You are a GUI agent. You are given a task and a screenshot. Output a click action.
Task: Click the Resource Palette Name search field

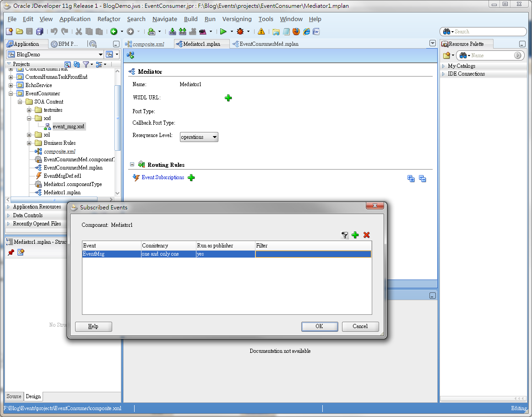[x=491, y=55]
